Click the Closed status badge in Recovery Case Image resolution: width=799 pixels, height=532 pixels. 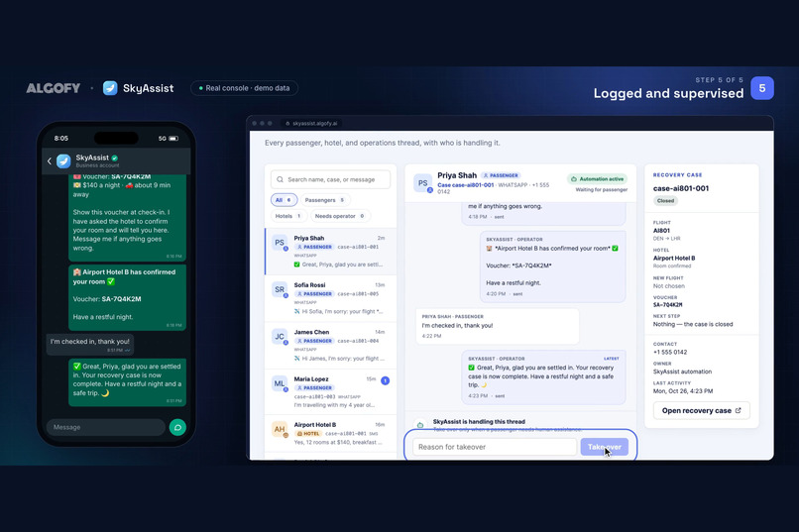tap(665, 200)
